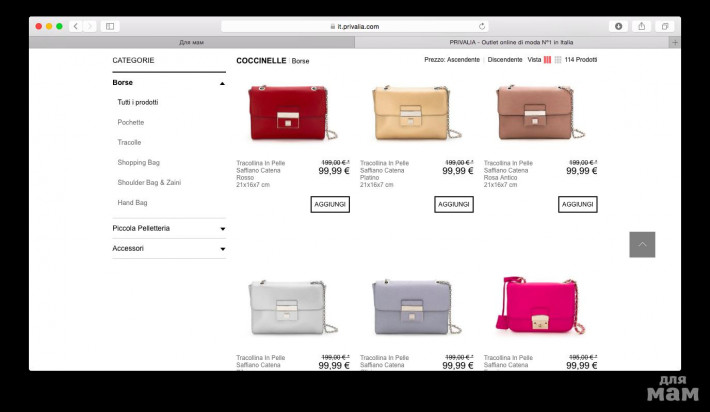Click AGGIUNGI for the red Rosso bag
The image size is (710, 412).
tap(330, 204)
